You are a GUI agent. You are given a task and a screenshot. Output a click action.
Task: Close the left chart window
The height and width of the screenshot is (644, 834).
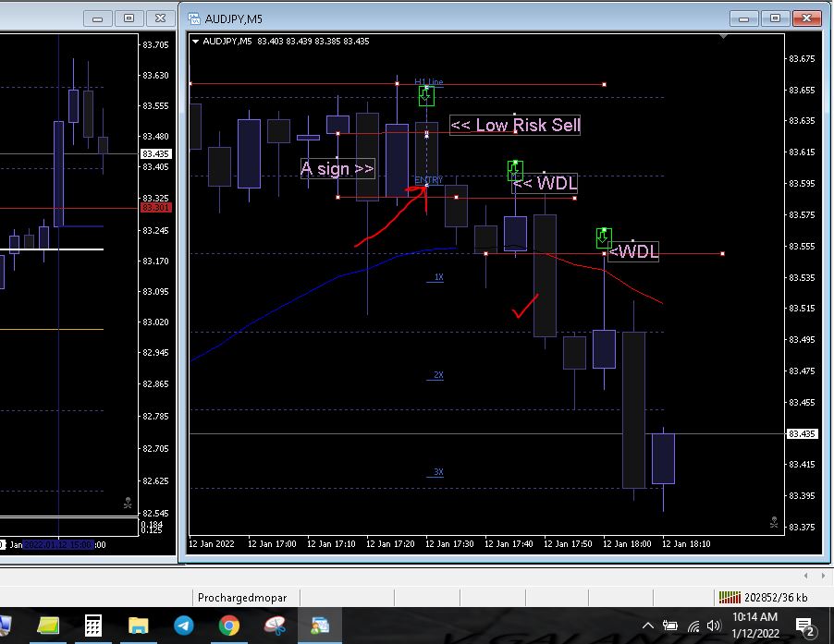[160, 18]
